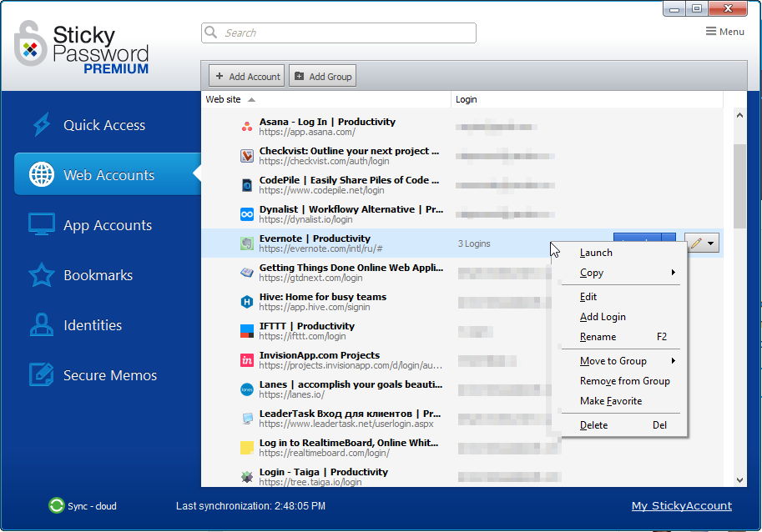Viewport: 762px width, 532px height.
Task: Click the Sync - cloud label
Action: point(92,506)
